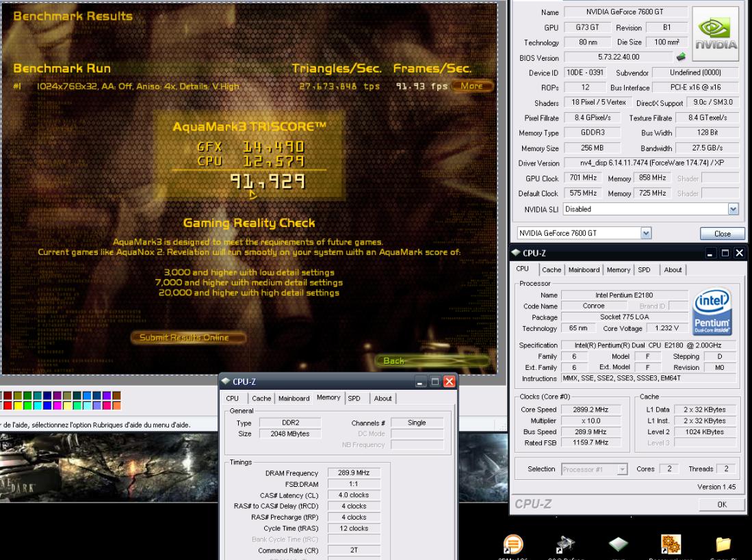Click the memory Size value 2048 MBytes
Viewport: 752px width, 560px height.
pos(289,434)
